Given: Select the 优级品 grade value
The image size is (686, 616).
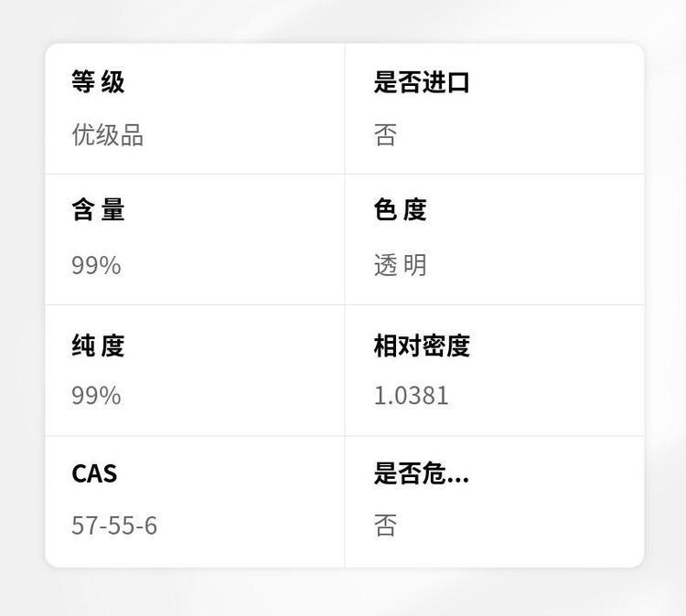Looking at the screenshot, I should [108, 135].
